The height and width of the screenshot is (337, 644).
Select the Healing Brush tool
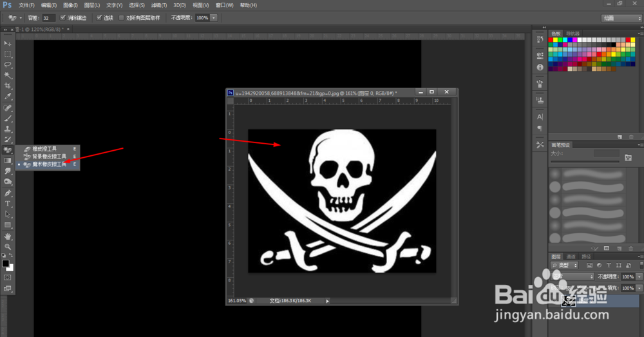7,108
